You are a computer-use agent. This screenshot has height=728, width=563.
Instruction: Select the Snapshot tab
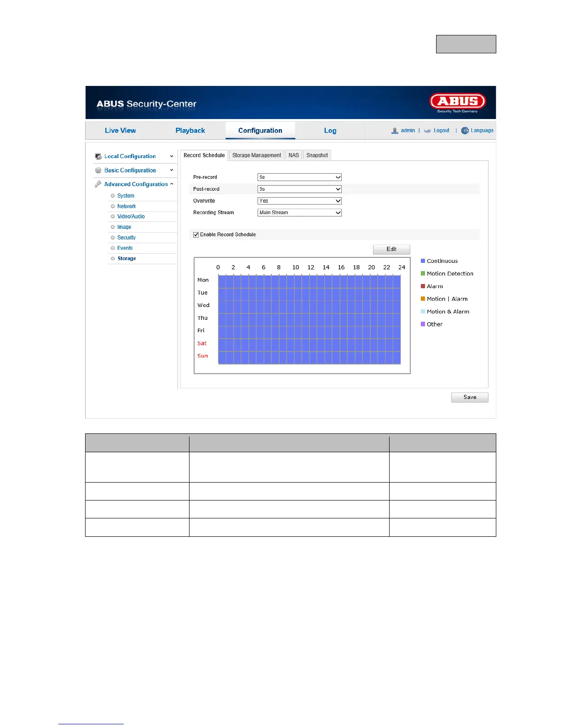pos(317,155)
